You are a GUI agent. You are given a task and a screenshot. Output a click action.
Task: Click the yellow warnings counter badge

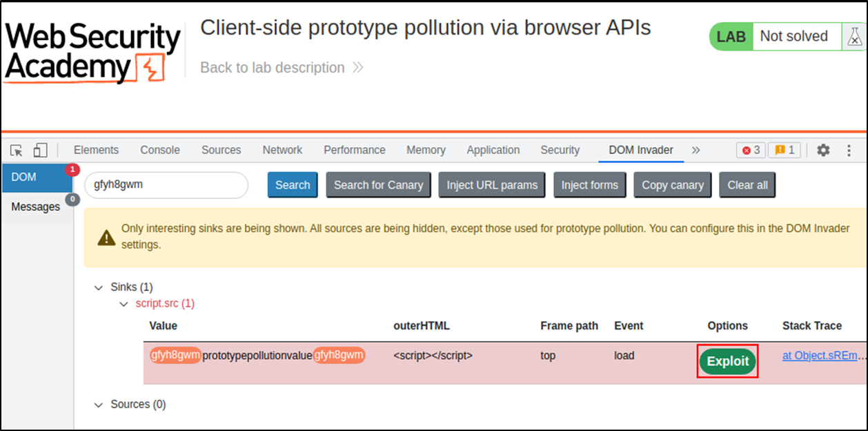click(784, 150)
